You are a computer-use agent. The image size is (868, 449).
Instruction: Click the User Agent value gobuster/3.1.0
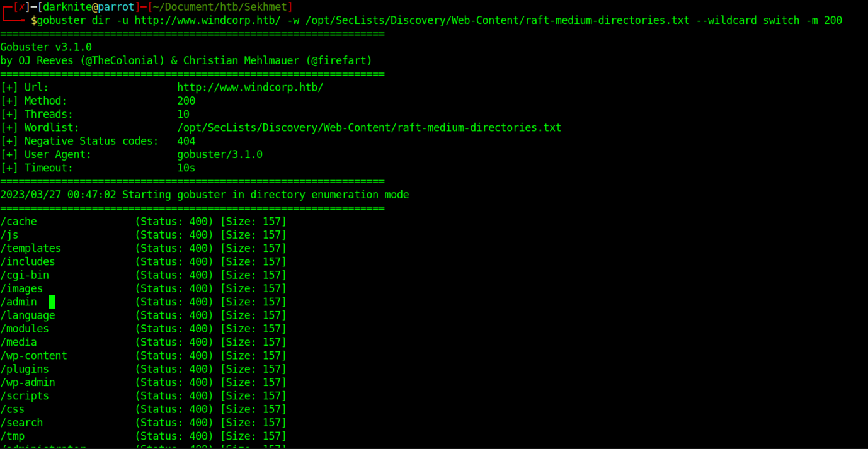(x=219, y=155)
